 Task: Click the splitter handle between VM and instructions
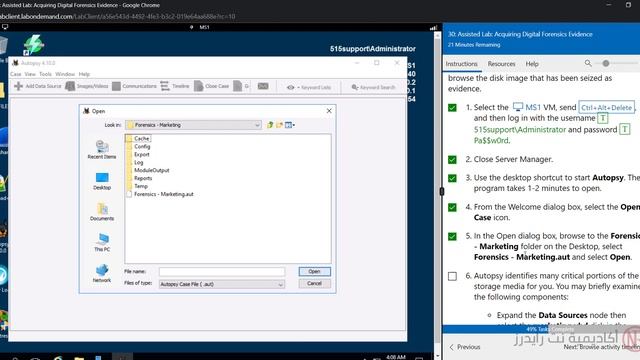click(441, 191)
